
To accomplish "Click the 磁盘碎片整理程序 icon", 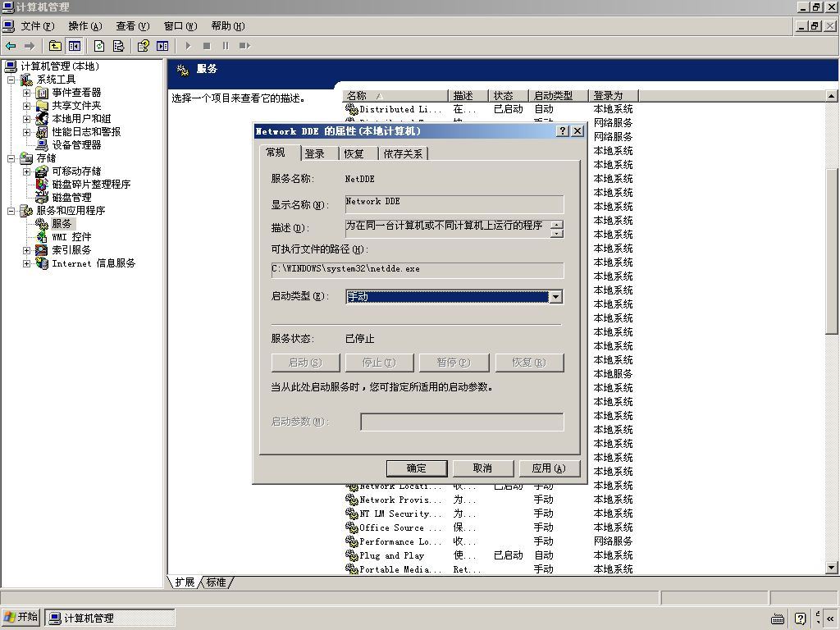I will point(43,185).
